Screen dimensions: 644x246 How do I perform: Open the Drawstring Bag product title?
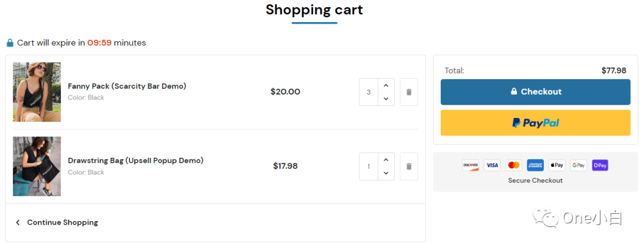click(135, 160)
